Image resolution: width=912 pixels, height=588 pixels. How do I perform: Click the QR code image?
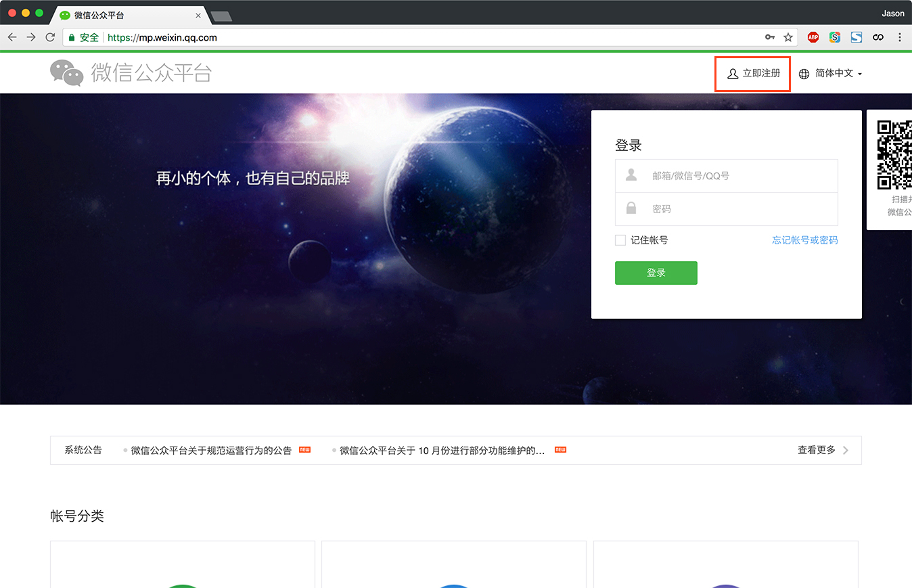pyautogui.click(x=894, y=154)
